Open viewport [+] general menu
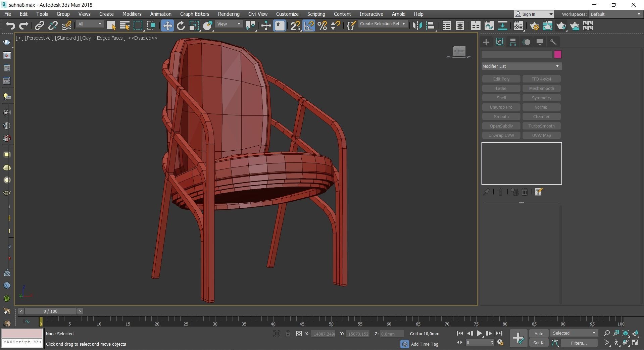The height and width of the screenshot is (350, 644). pos(19,38)
